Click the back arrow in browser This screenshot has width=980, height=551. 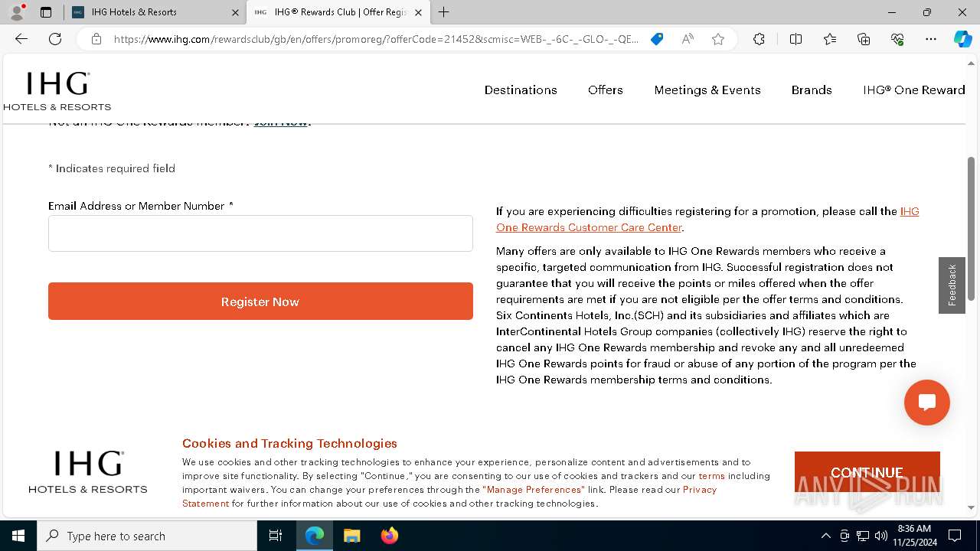(21, 39)
